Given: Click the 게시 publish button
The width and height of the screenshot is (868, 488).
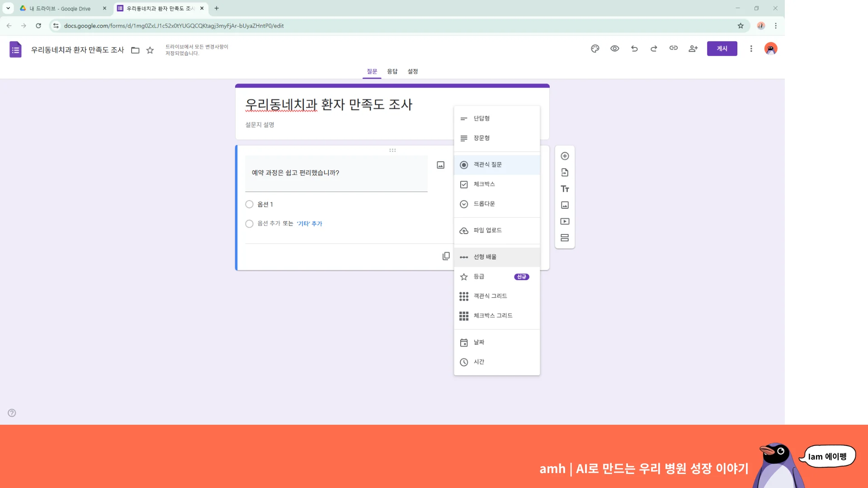Looking at the screenshot, I should point(722,48).
